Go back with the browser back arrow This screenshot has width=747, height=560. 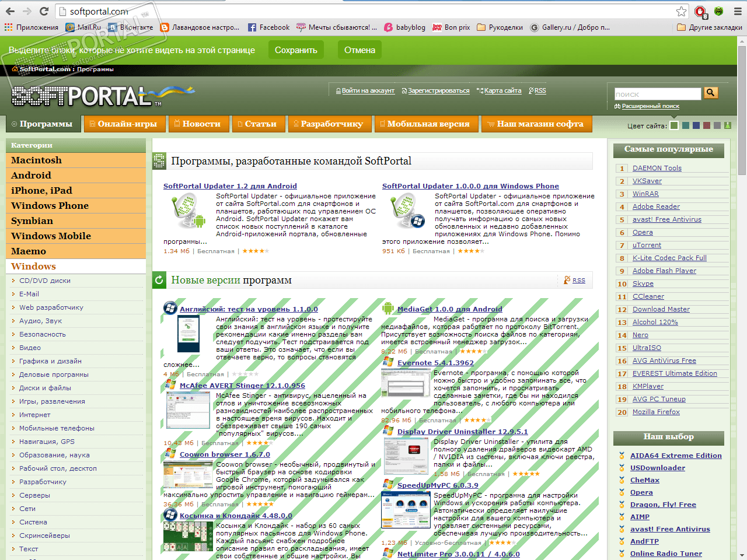point(11,11)
